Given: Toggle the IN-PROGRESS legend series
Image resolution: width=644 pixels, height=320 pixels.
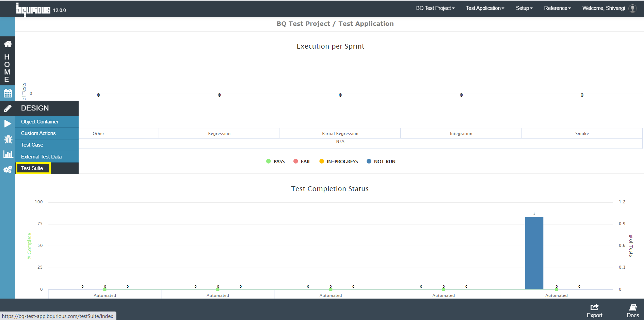Looking at the screenshot, I should (339, 162).
